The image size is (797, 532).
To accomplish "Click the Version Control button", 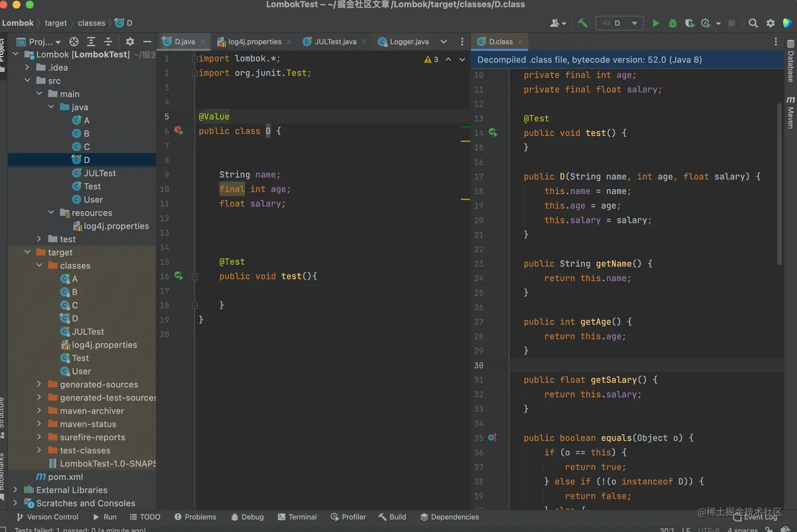I will pos(47,517).
